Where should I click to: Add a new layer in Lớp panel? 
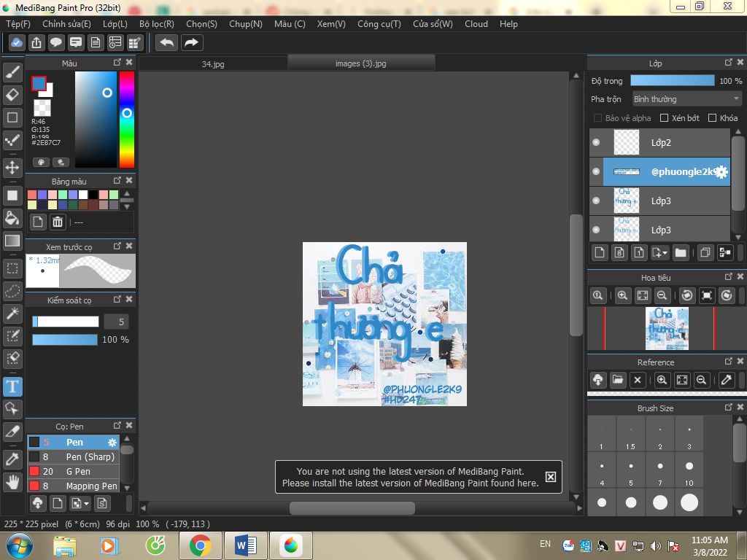pyautogui.click(x=600, y=252)
